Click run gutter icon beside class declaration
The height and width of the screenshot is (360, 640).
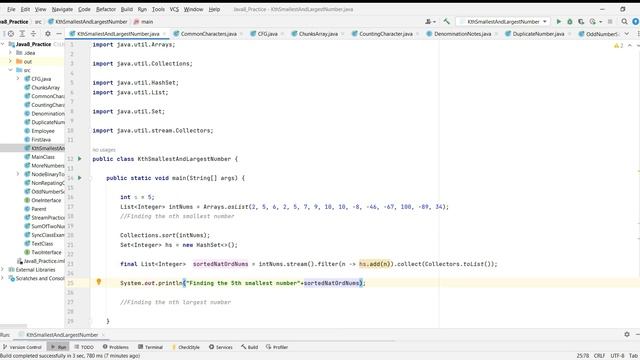click(80, 159)
